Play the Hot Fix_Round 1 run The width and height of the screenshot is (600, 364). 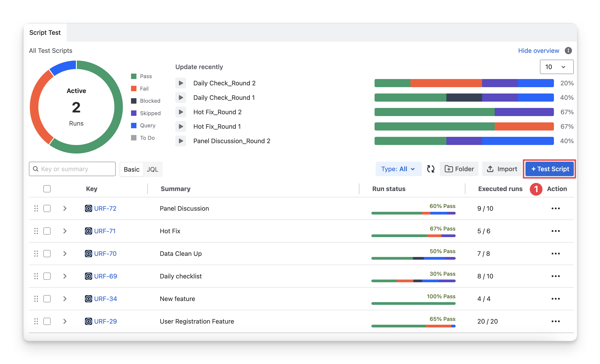[181, 127]
